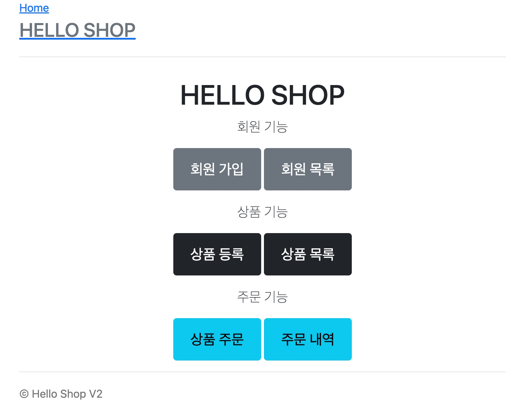Click the copyright symbol in the footer
Viewport: 532px width, 418px height.
coord(24,394)
